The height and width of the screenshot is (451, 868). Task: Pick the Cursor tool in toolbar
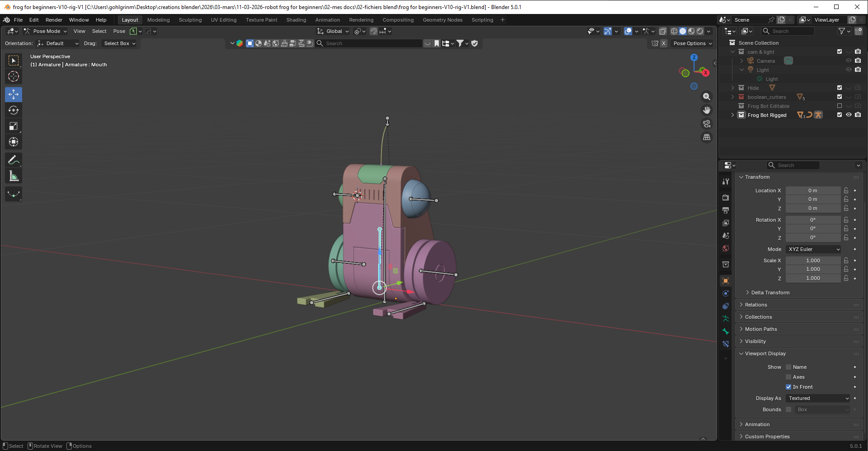point(14,77)
